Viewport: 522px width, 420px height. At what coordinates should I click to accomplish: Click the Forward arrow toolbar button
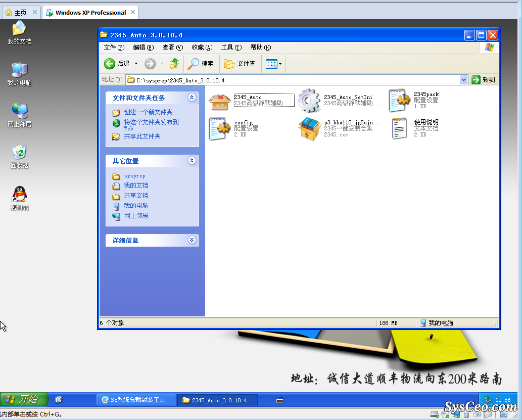tap(150, 64)
